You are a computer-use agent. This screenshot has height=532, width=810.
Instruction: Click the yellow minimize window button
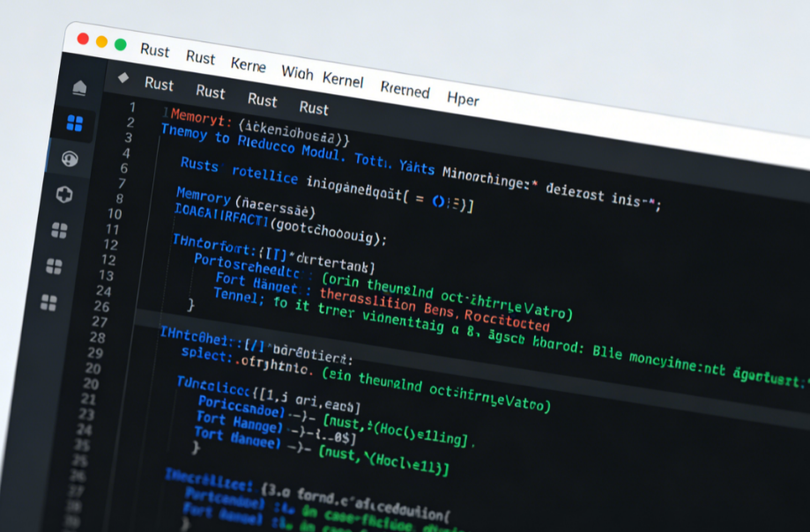click(x=101, y=41)
